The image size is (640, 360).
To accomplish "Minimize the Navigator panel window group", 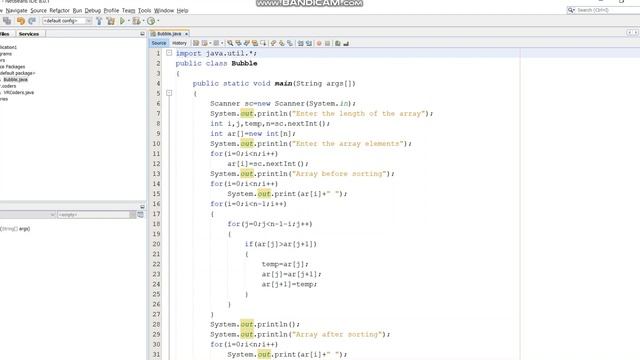I will (142, 206).
